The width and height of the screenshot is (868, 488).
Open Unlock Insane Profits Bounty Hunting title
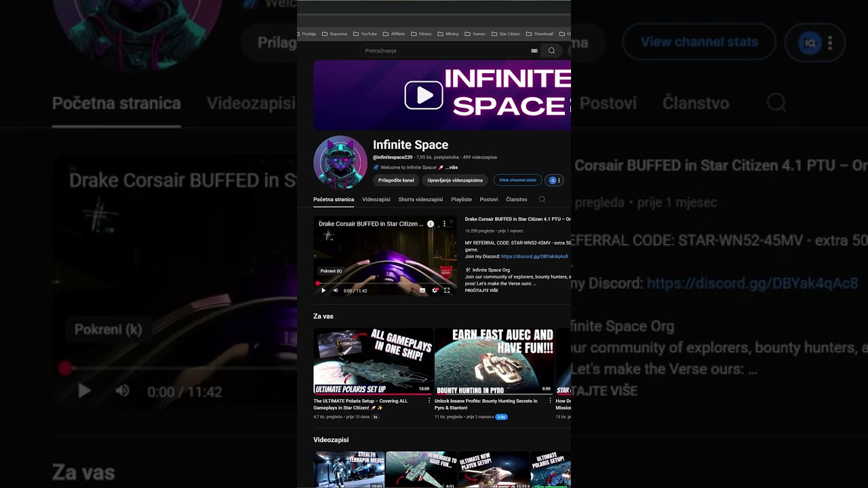pyautogui.click(x=486, y=404)
